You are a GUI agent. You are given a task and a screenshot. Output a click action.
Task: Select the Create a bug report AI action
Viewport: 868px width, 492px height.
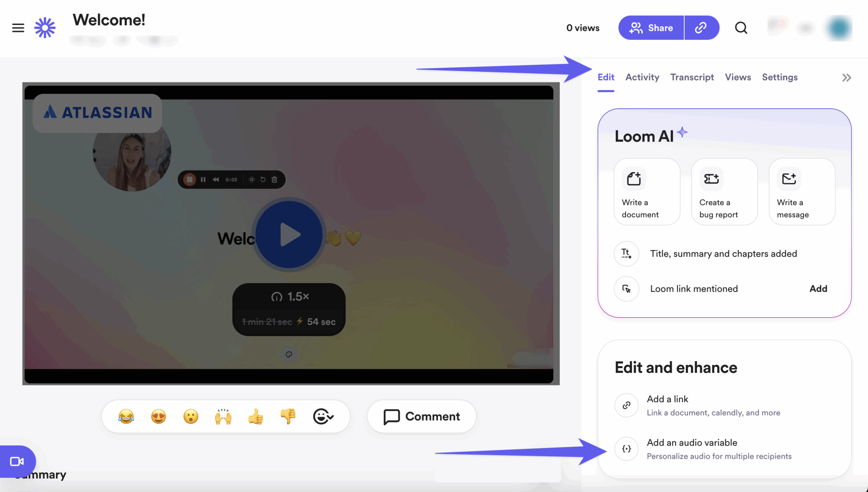724,192
